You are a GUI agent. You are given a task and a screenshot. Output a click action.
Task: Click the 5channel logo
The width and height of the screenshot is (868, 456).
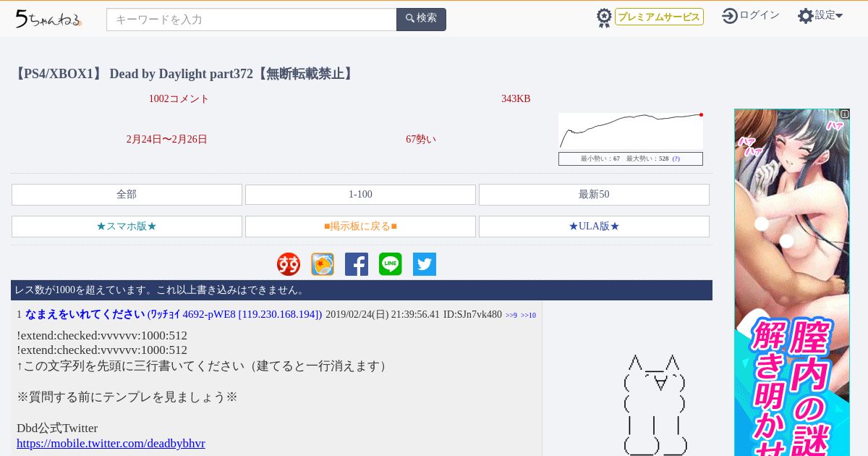(48, 19)
